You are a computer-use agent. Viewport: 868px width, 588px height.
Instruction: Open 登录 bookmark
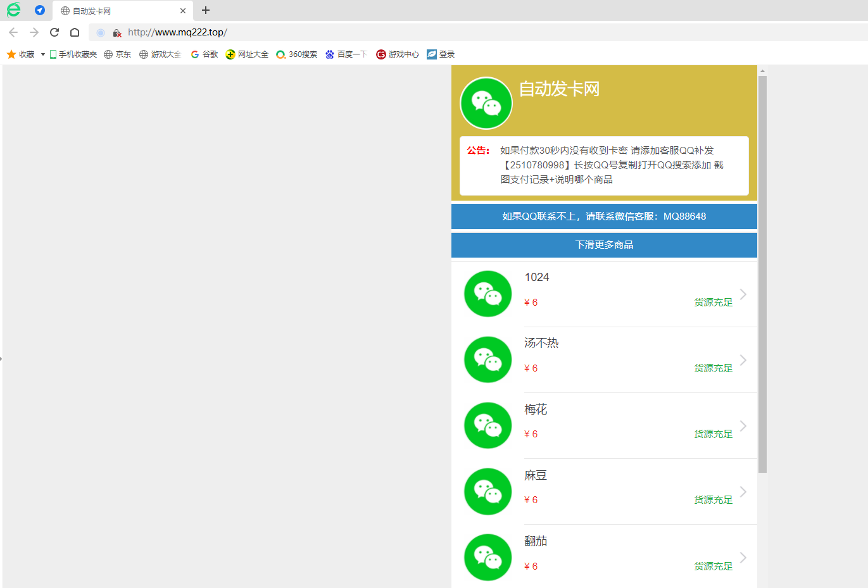[x=441, y=54]
